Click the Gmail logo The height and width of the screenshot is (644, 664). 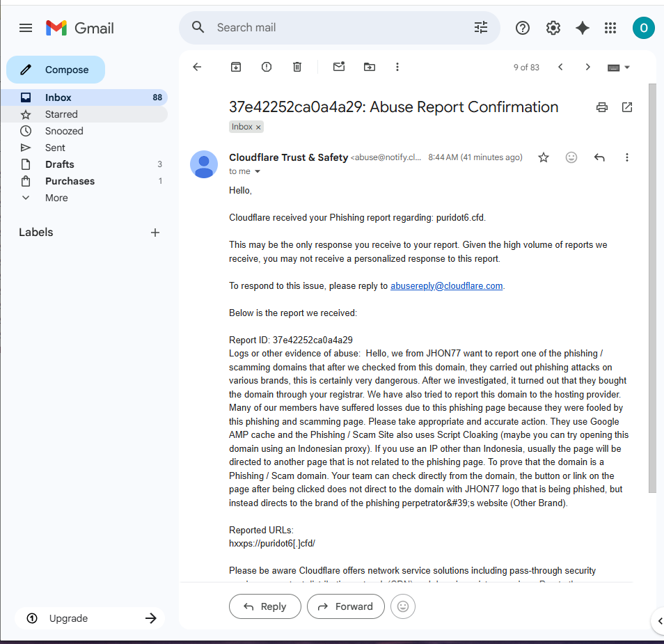click(x=80, y=28)
